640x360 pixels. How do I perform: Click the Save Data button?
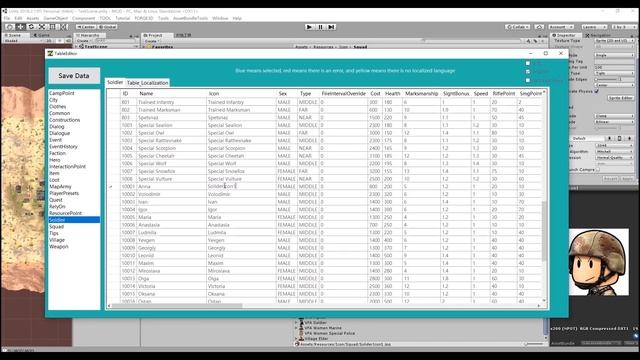73,76
